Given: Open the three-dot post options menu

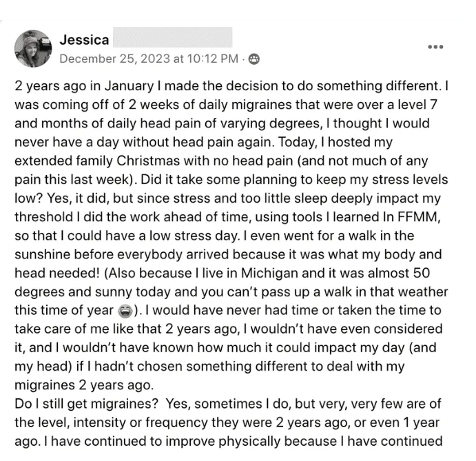Looking at the screenshot, I should coord(435,47).
